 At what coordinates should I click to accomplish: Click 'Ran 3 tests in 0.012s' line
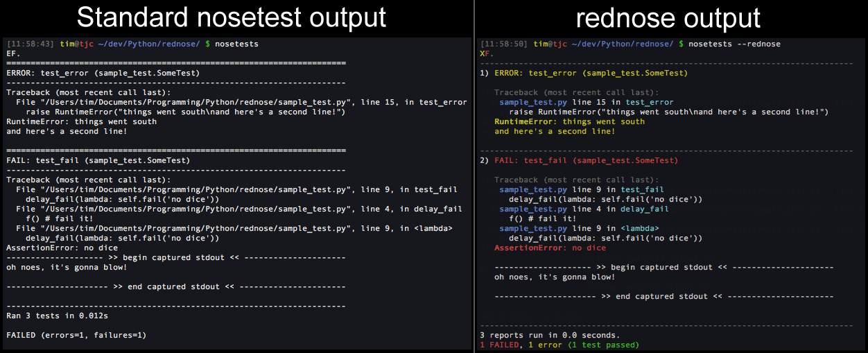click(x=57, y=316)
